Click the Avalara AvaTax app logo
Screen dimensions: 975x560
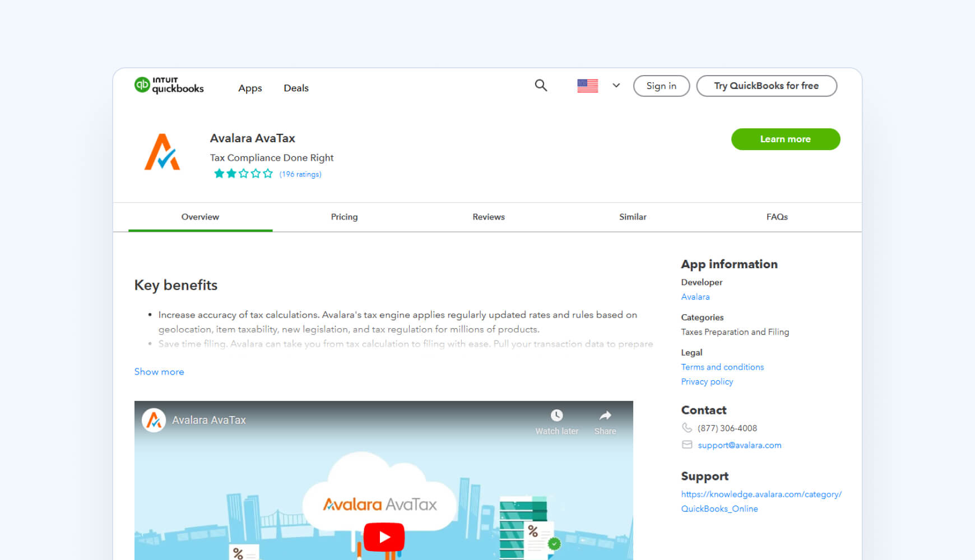click(x=162, y=152)
